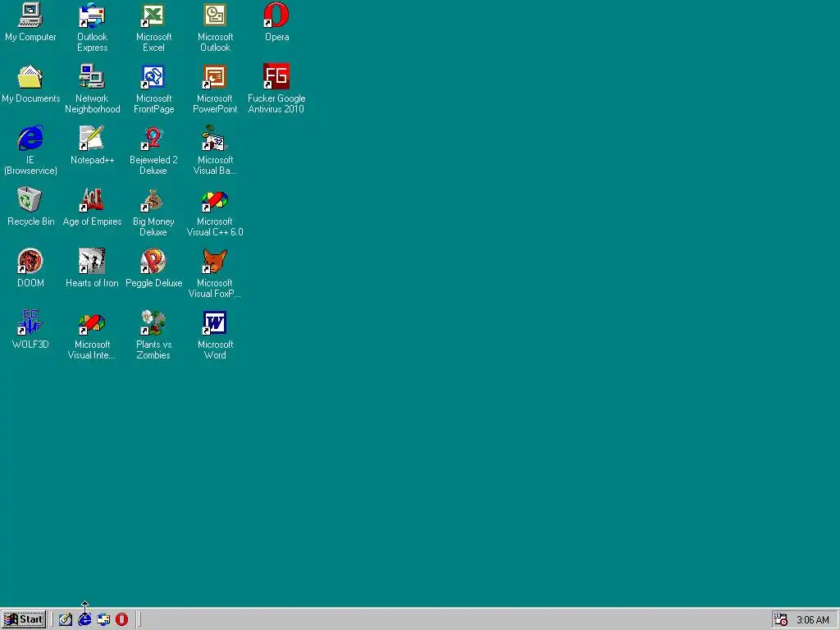Click the grip handle right of Quick Launch
This screenshot has width=840, height=630.
coord(139,619)
